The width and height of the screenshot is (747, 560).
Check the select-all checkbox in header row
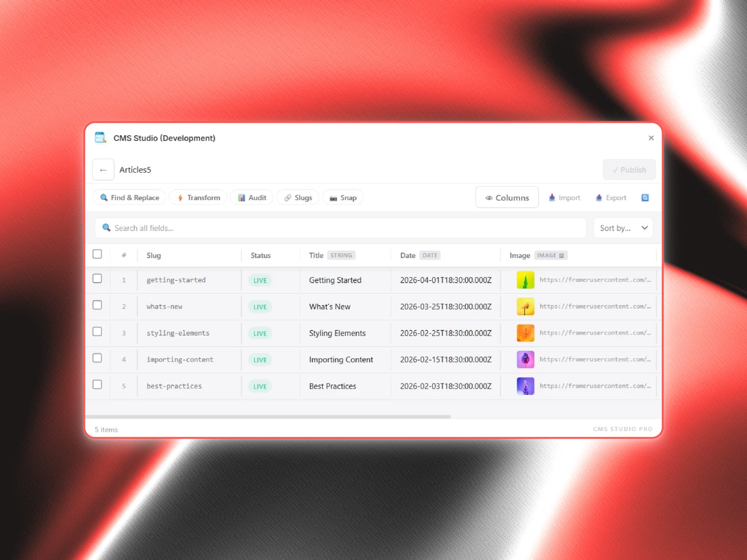click(x=98, y=254)
